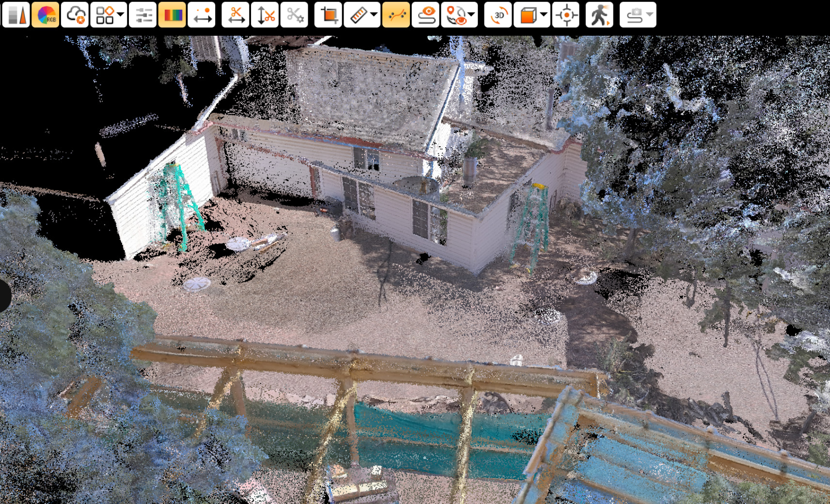Click the scissors with gear icon
830x504 pixels.
[x=294, y=15]
